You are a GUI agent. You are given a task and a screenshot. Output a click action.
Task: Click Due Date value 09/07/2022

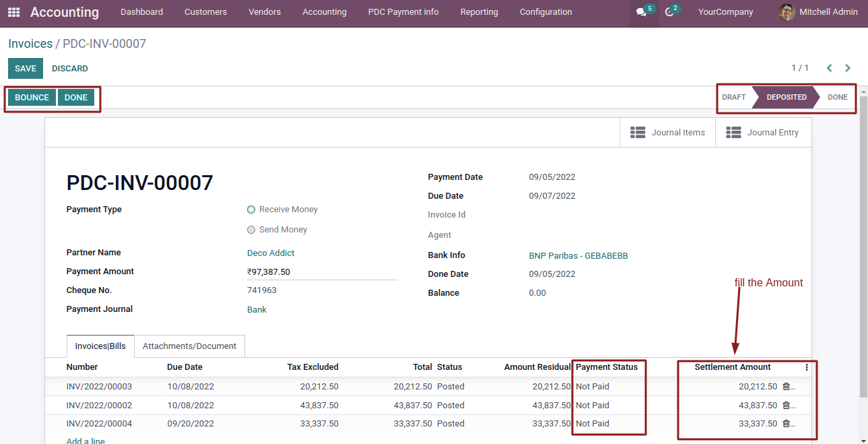[552, 196]
